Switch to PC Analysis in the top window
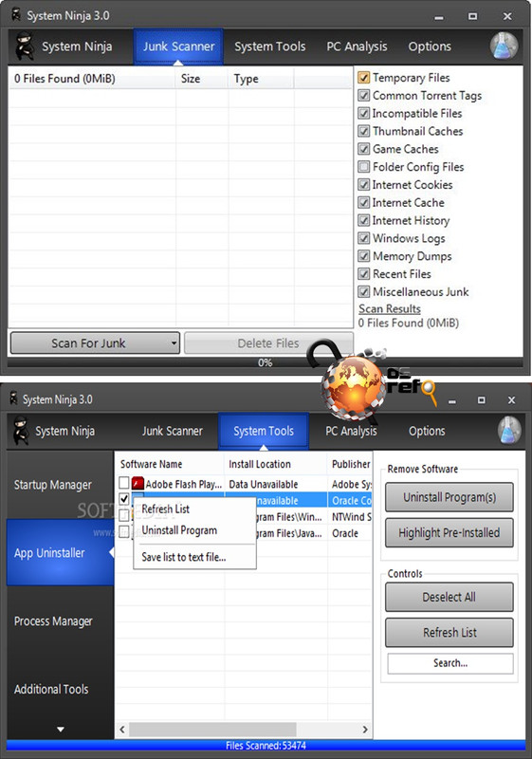This screenshot has width=532, height=759. click(x=357, y=46)
